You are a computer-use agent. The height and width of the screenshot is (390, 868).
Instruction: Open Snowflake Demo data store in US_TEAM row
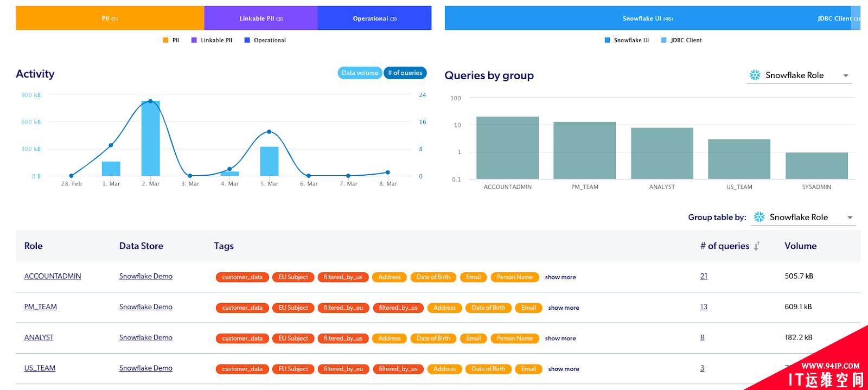(146, 368)
